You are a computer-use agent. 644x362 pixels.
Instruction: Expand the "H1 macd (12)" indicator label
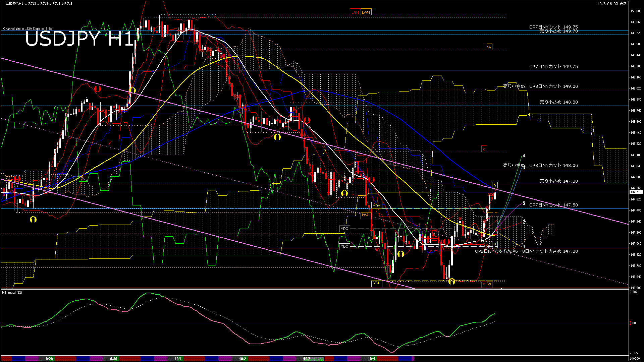(12, 292)
